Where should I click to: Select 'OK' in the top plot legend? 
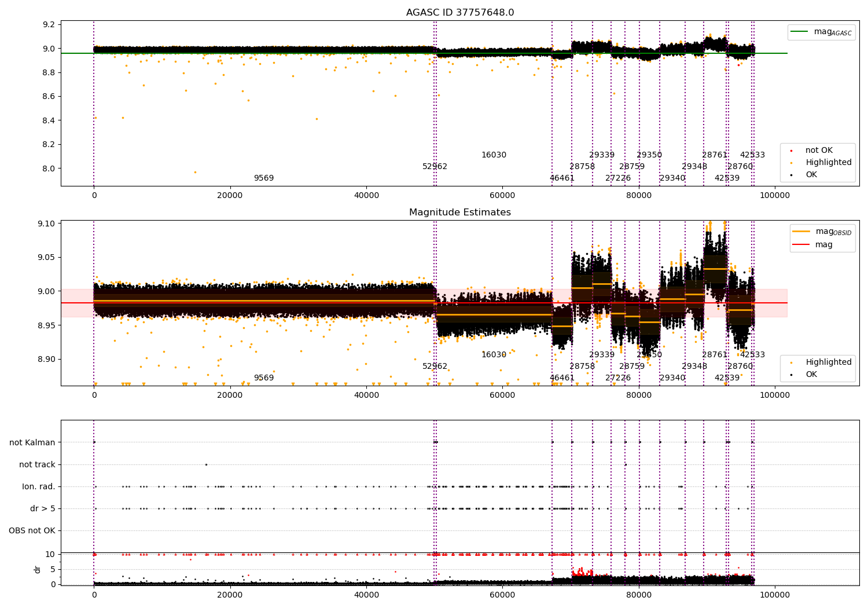(x=811, y=175)
